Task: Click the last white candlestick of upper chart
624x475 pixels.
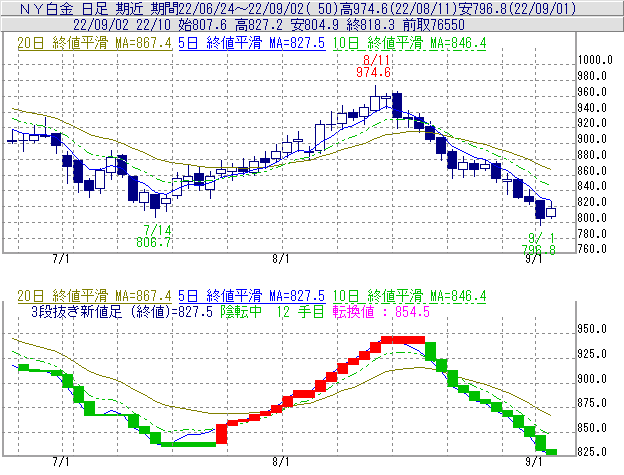Action: (x=551, y=211)
